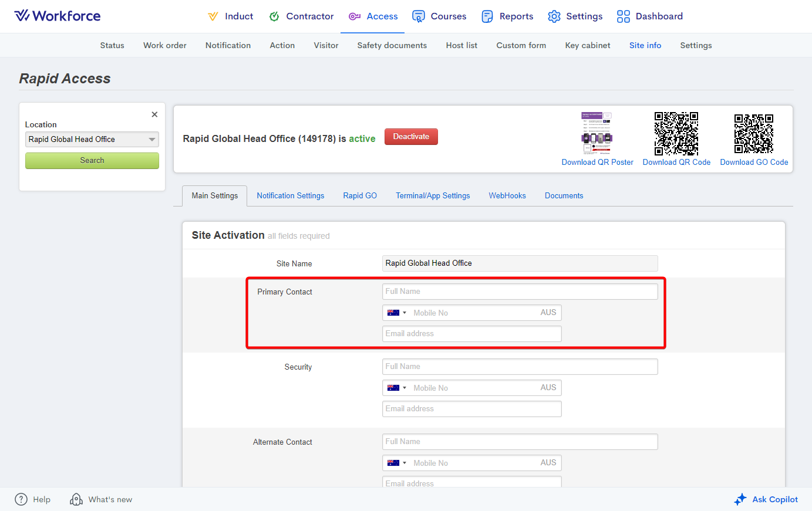Click the Dashboard grid icon
Viewport: 812px width, 511px height.
point(624,16)
